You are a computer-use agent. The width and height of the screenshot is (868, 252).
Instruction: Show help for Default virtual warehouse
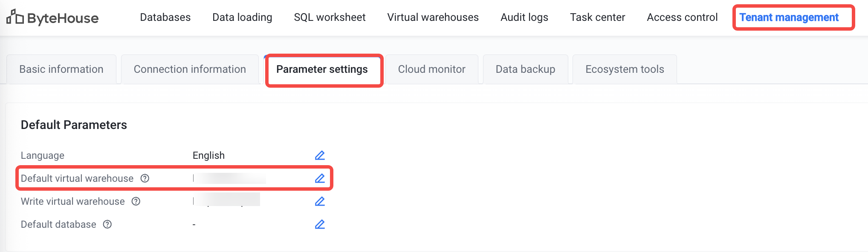(x=145, y=178)
